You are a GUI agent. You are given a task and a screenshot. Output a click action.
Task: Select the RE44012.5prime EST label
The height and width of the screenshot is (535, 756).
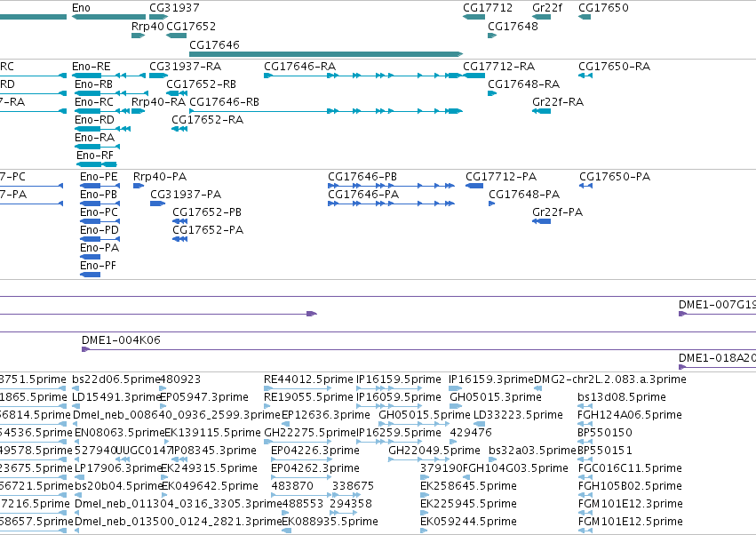(x=308, y=379)
